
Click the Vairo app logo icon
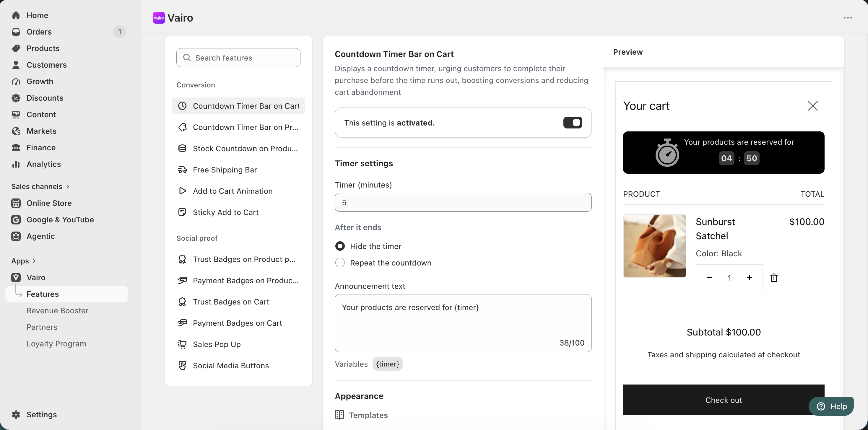point(159,18)
